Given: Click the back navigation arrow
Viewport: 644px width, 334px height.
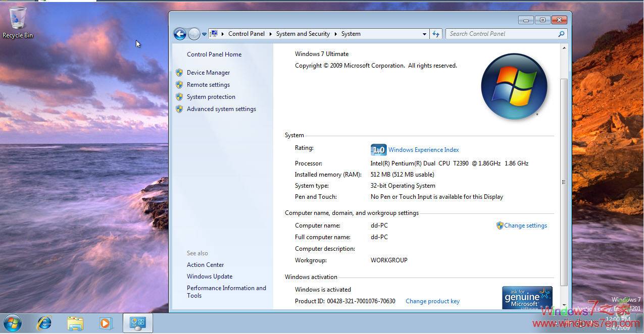Looking at the screenshot, I should point(180,33).
